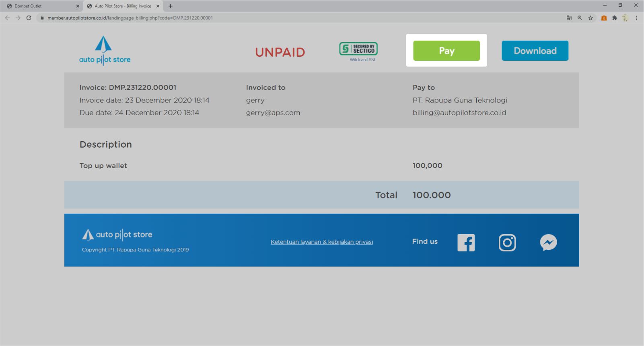644x346 pixels.
Task: Switch to the Dompet Outlet tab
Action: (x=40, y=6)
